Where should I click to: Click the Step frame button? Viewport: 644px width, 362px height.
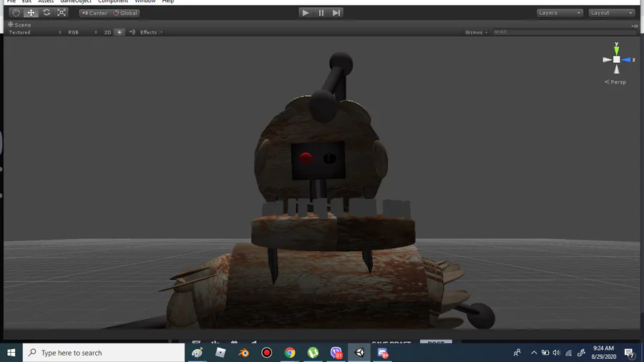point(336,13)
